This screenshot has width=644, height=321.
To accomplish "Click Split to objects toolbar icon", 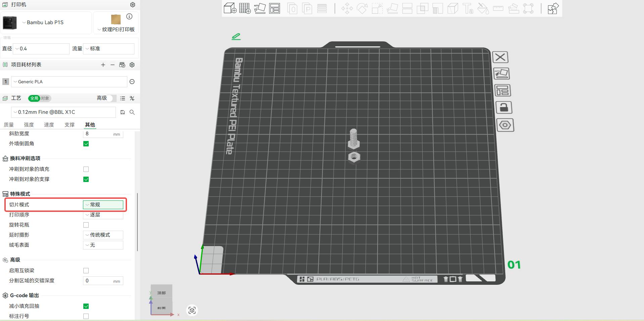I will pyautogui.click(x=292, y=8).
